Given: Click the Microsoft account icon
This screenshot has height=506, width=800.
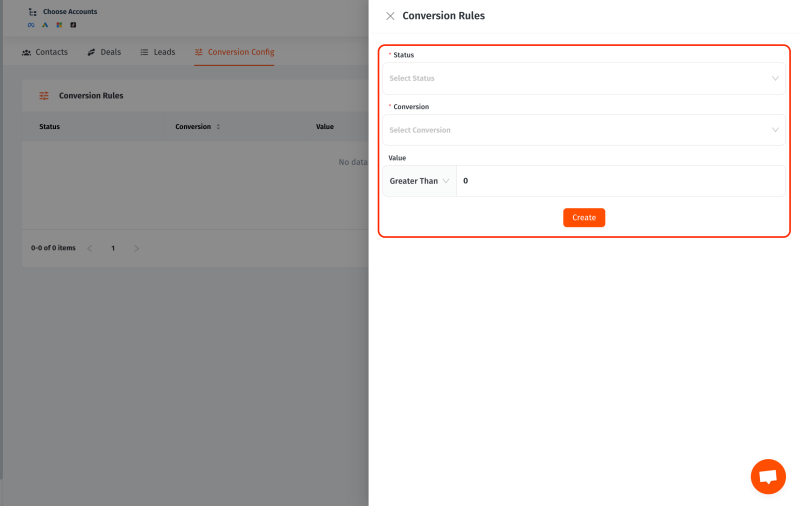Looking at the screenshot, I should pos(59,25).
